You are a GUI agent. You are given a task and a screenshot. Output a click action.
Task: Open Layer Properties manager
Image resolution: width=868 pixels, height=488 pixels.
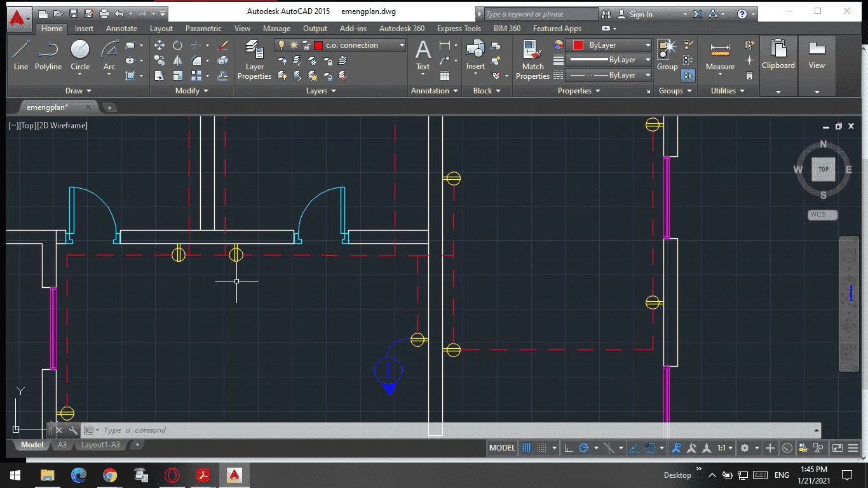254,60
